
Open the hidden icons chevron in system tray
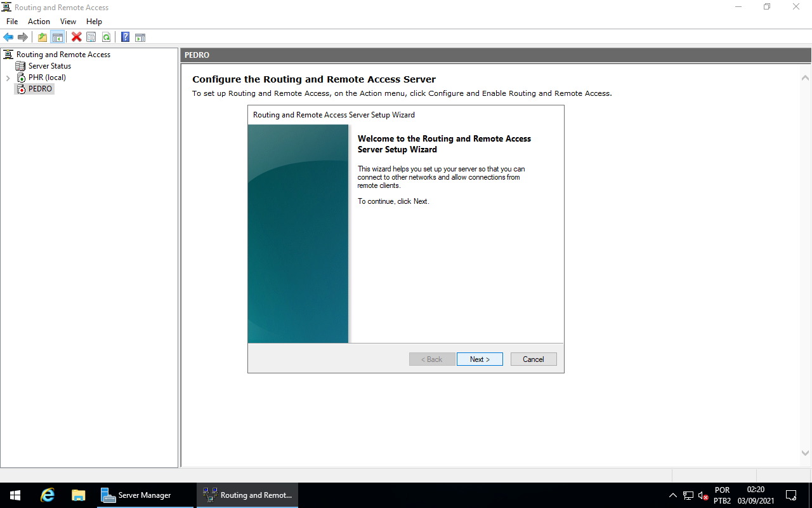pyautogui.click(x=672, y=495)
